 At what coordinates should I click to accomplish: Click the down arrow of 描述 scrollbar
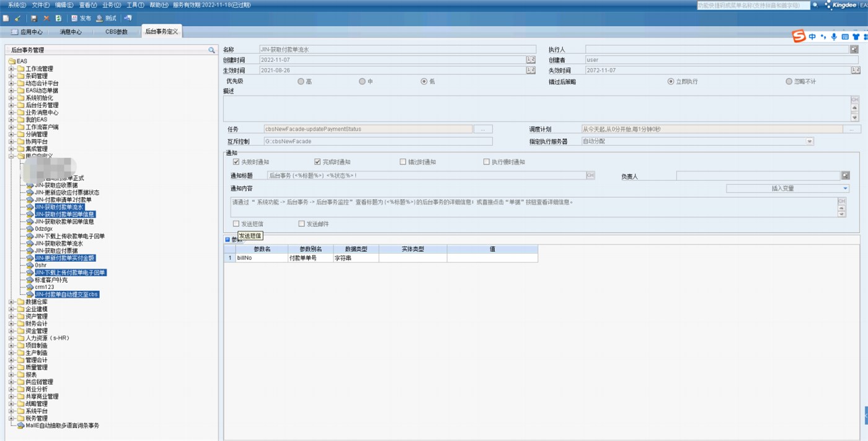[854, 117]
